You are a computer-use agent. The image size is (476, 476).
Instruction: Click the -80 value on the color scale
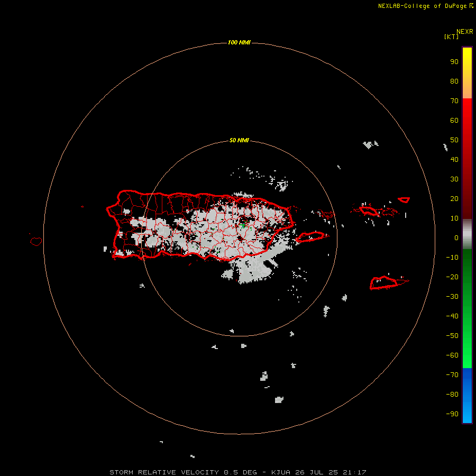(x=452, y=395)
